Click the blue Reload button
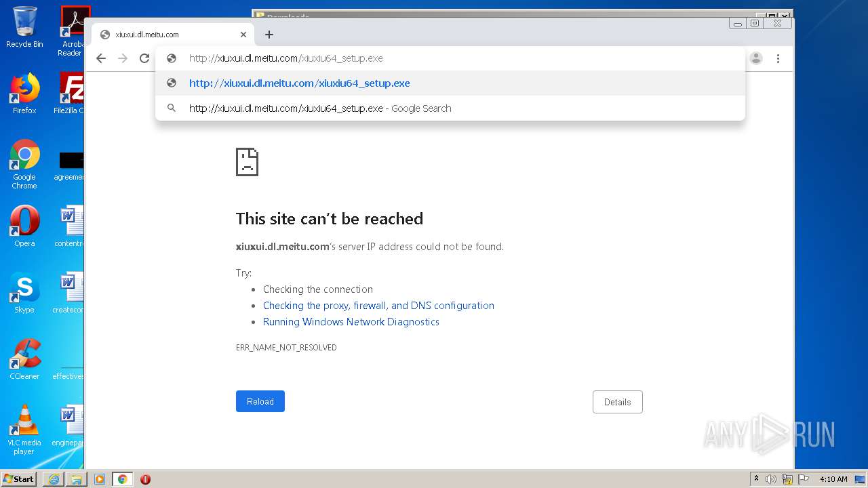Viewport: 868px width, 488px height. coord(260,401)
